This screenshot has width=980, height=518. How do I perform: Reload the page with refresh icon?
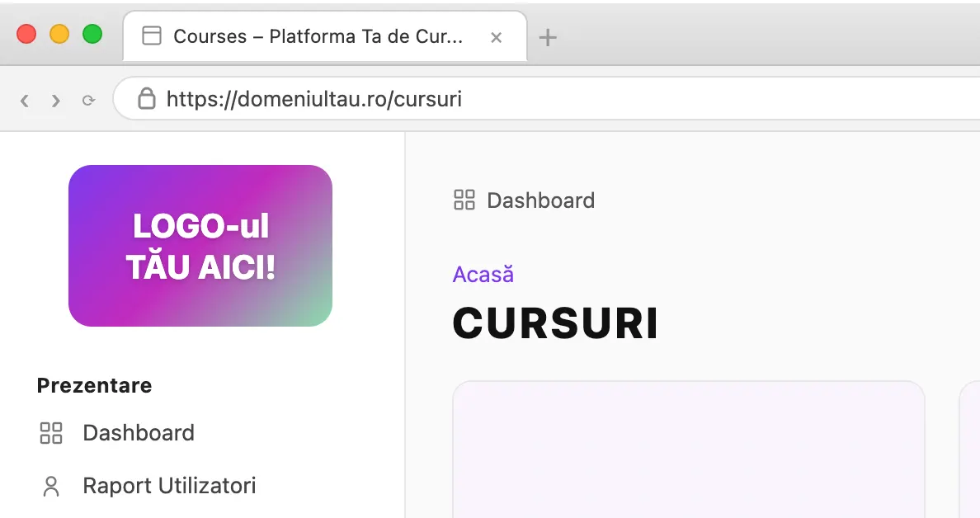(x=88, y=100)
